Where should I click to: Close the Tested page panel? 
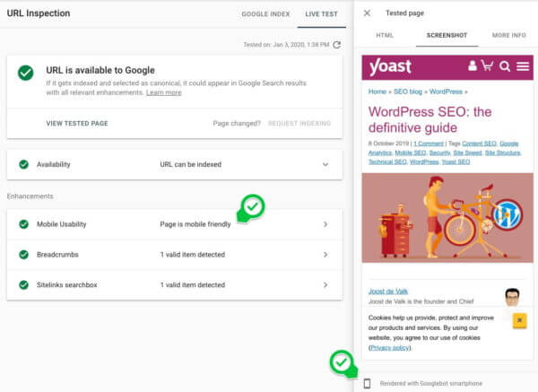(367, 13)
